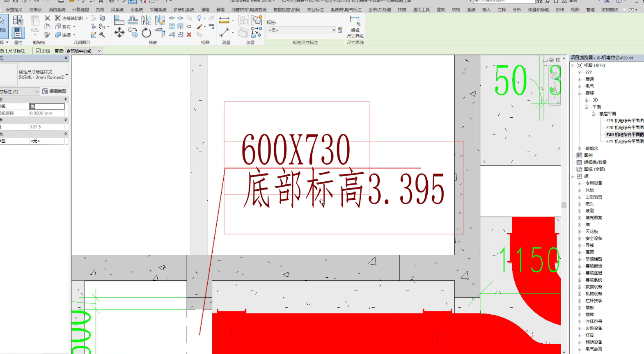Switch to the 专业标注 ribbon tab

[315, 9]
